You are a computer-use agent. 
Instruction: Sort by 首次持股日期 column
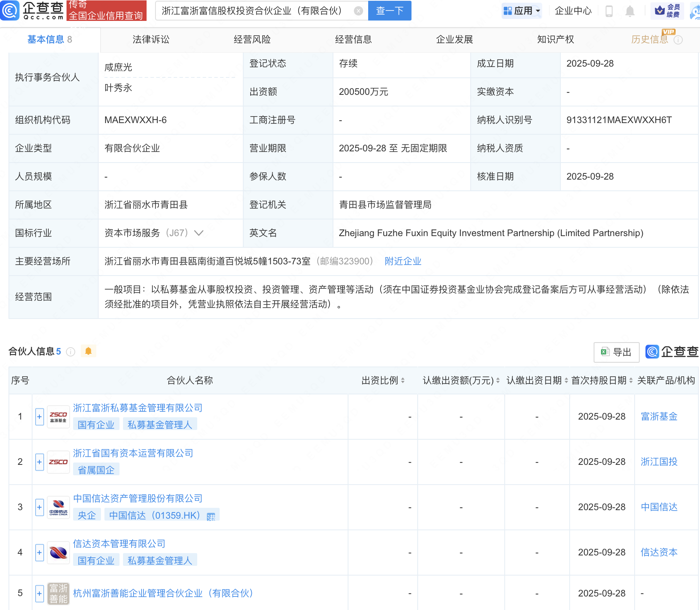click(x=631, y=380)
